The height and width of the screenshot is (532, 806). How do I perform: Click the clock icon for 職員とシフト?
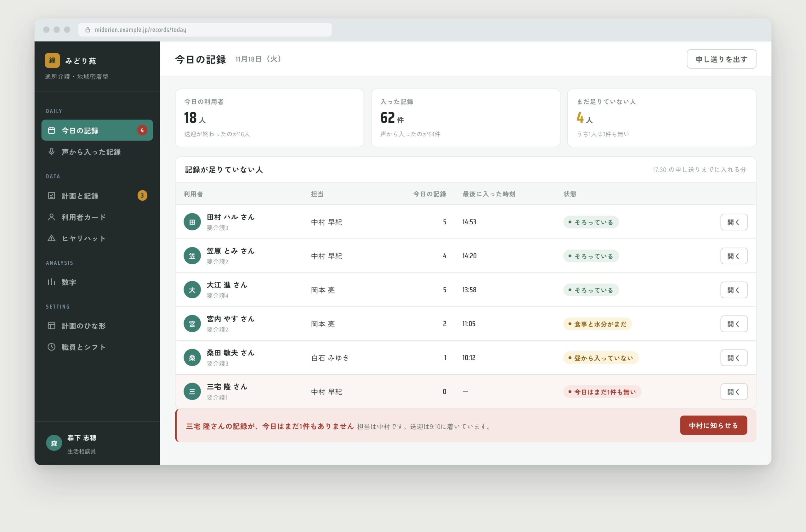pyautogui.click(x=51, y=347)
